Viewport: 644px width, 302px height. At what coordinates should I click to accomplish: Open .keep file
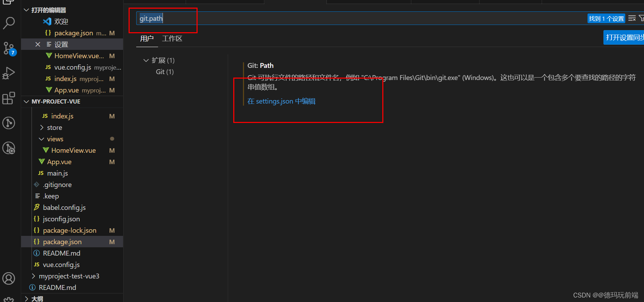coord(72,196)
